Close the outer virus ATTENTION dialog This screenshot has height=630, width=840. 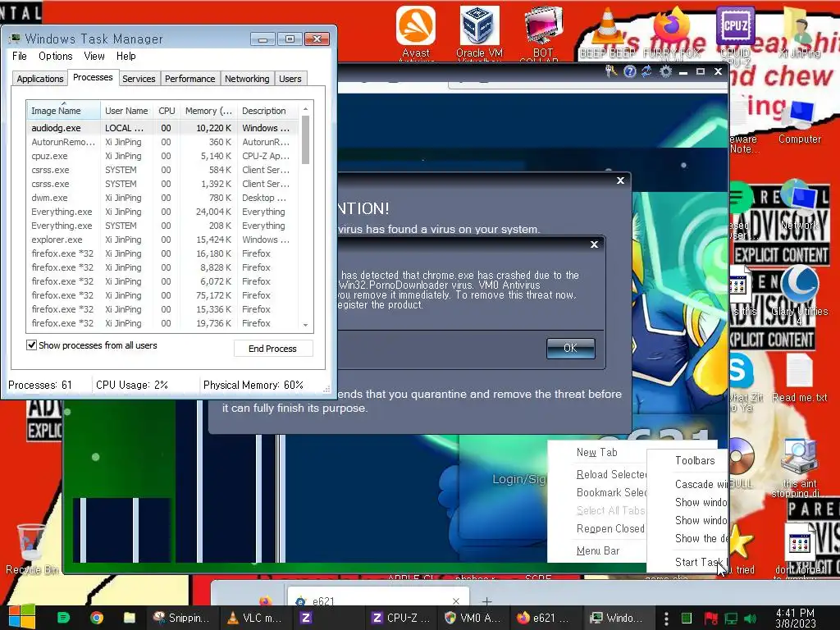click(x=620, y=180)
